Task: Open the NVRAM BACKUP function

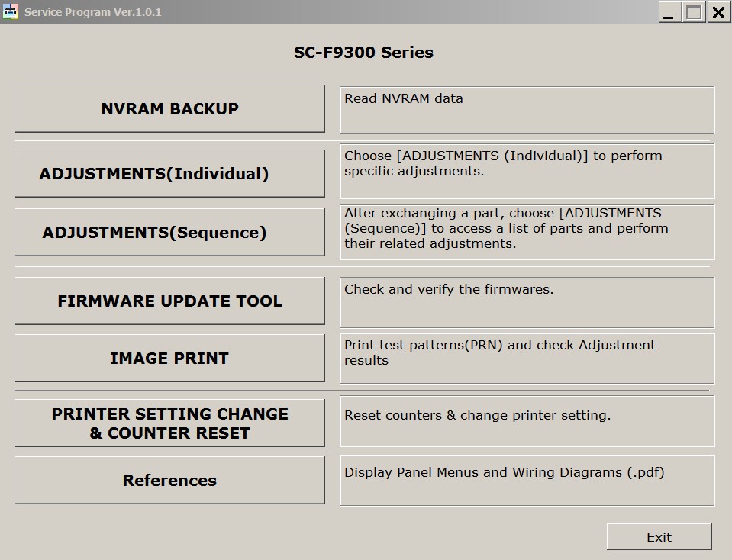Action: pos(169,109)
